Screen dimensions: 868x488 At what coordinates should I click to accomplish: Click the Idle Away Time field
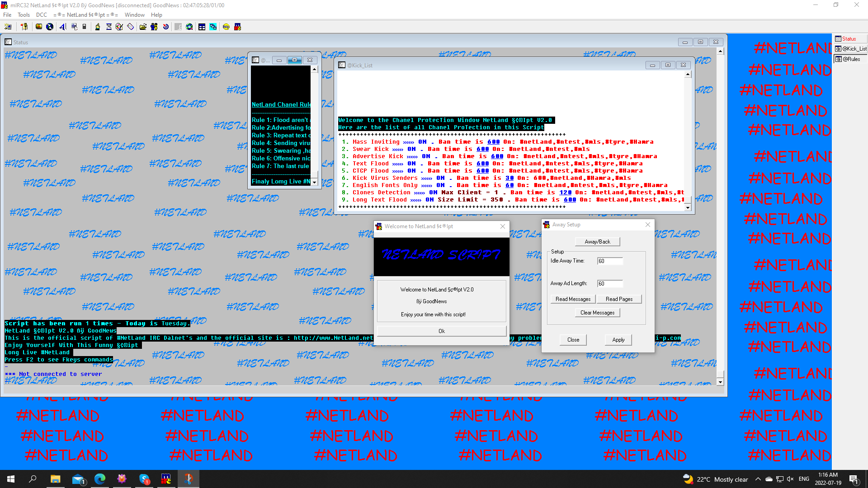point(610,261)
